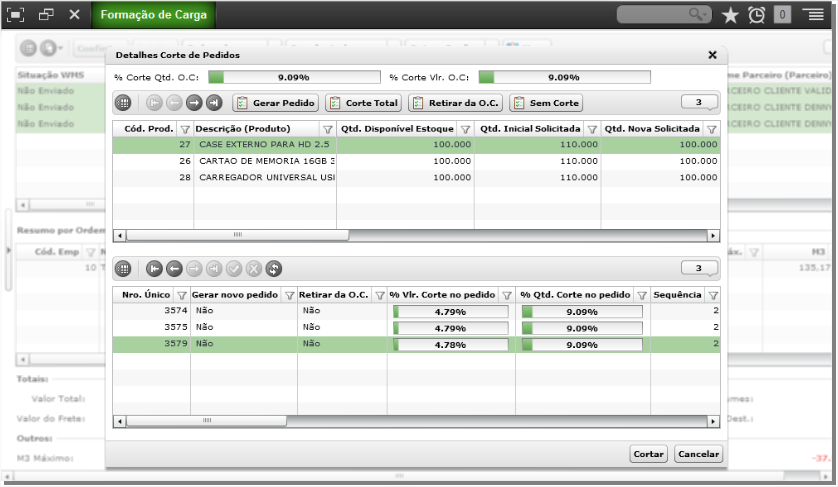This screenshot has width=838, height=487.
Task: Click the Cancelar button
Action: tap(698, 454)
